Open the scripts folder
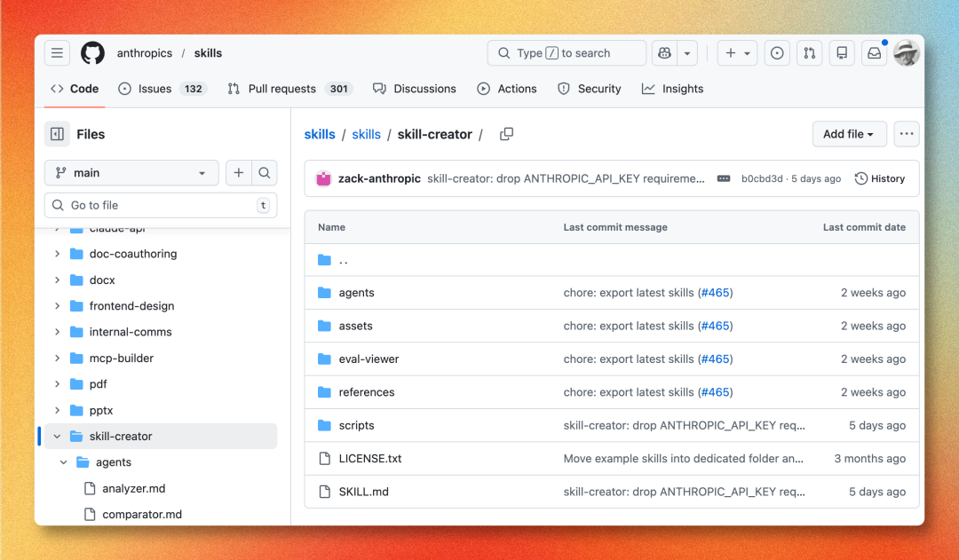 click(x=357, y=425)
